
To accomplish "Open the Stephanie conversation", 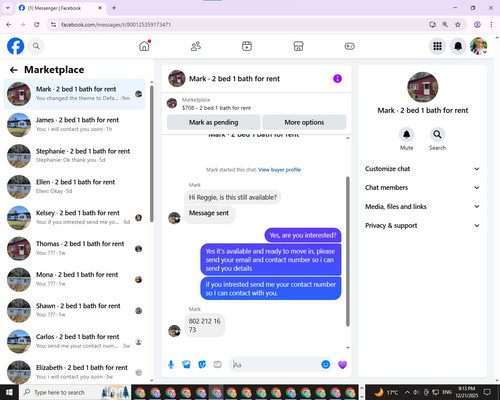I will click(x=75, y=156).
